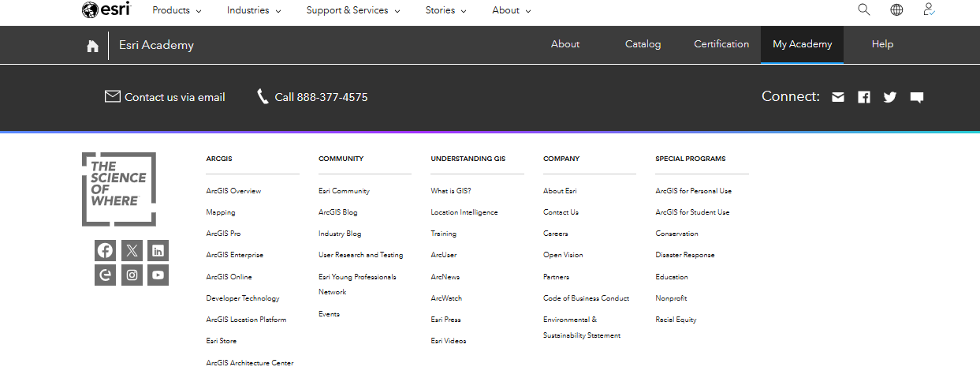Open Industry Blog footer link
The image size is (980, 378).
click(x=340, y=234)
